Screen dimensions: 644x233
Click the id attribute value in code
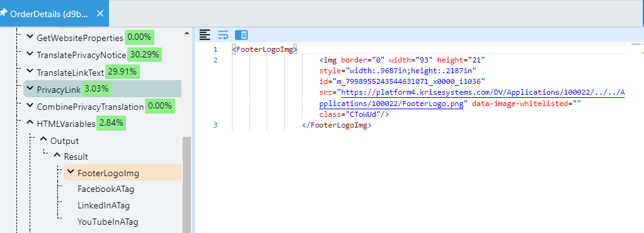click(x=409, y=81)
